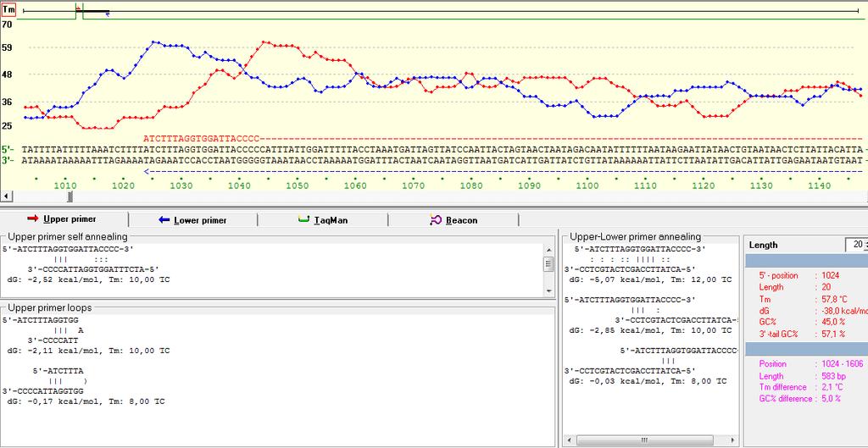Click position label 1090 on the ruler
Image resolution: width=868 pixels, height=448 pixels.
click(x=529, y=185)
